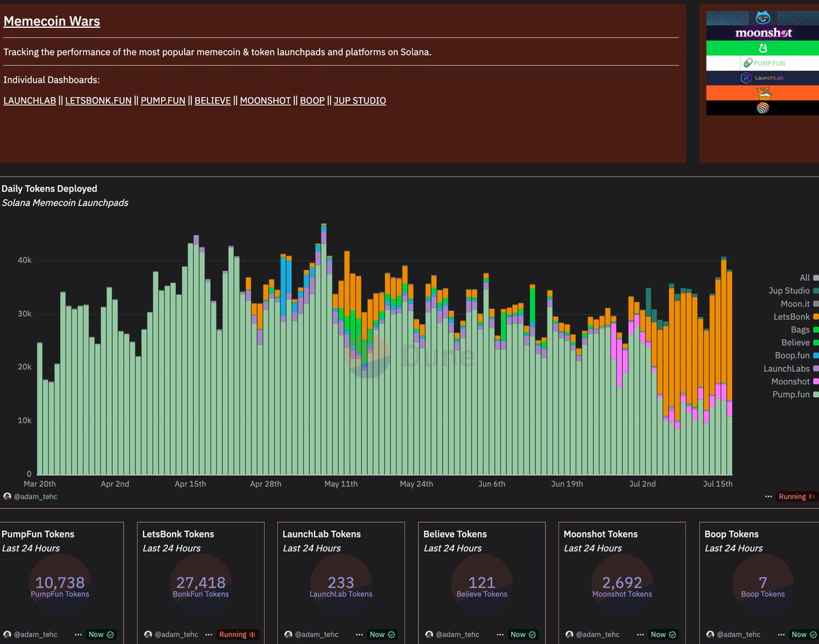Open the three-dot menu on LaunchLab card

point(360,634)
